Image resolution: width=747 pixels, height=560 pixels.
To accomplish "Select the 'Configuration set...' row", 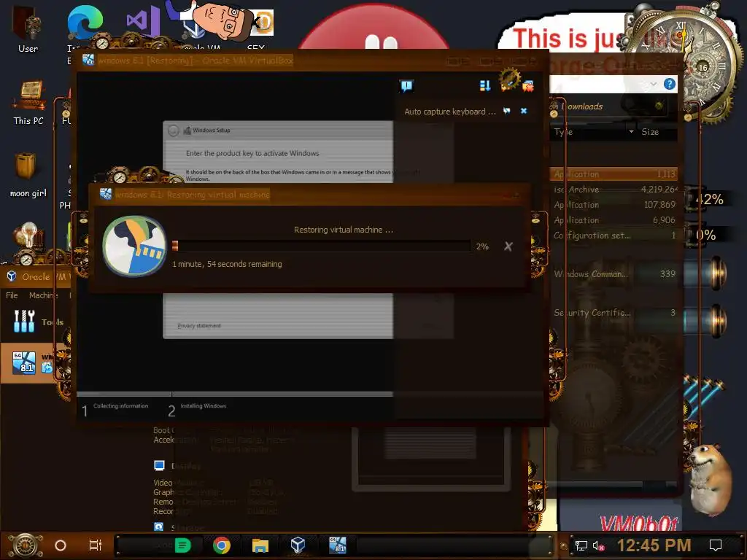I will click(614, 236).
